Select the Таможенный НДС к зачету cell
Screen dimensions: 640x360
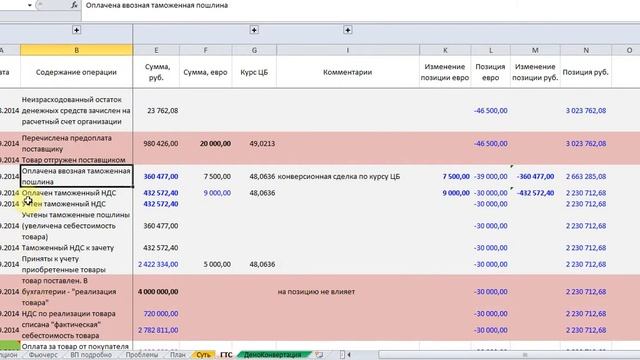(76, 248)
